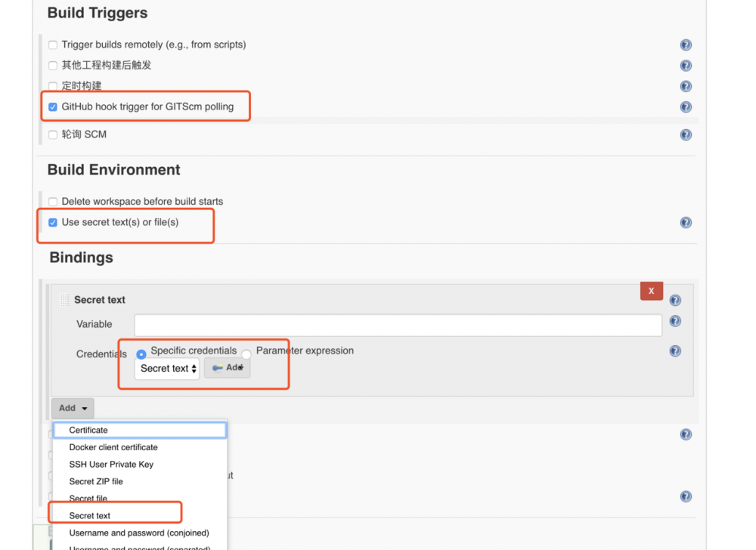Enable Trigger builds remotely checkbox

[x=53, y=45]
